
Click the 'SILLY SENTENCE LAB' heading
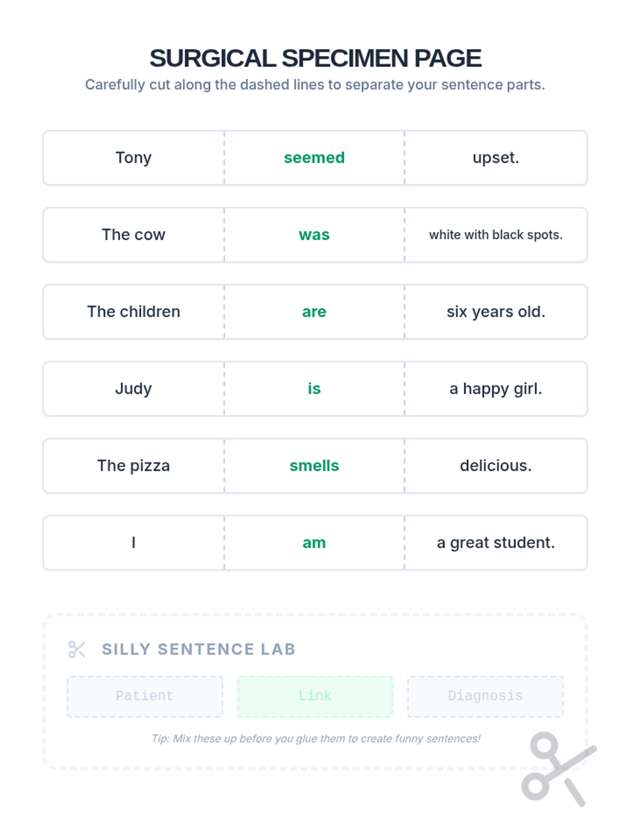[198, 649]
